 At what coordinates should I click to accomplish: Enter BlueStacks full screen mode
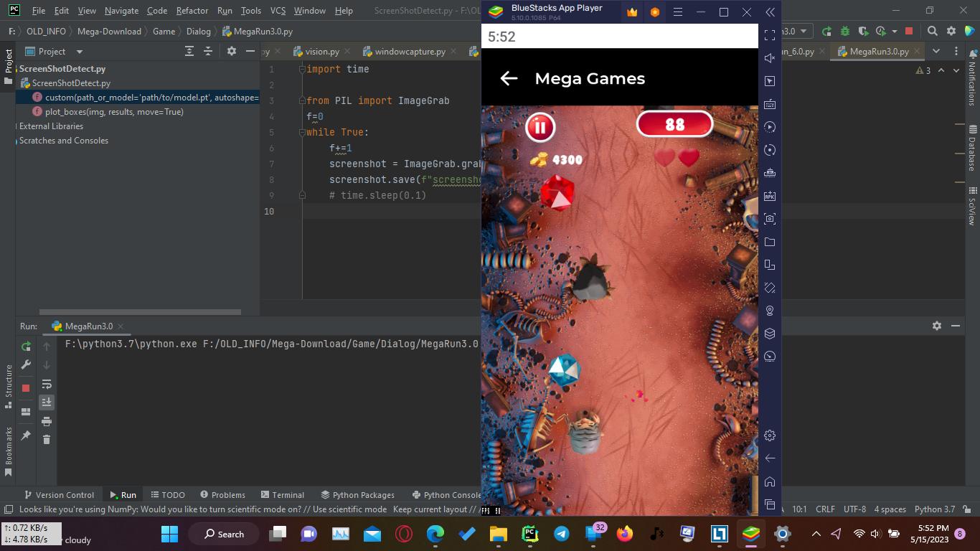(x=770, y=35)
